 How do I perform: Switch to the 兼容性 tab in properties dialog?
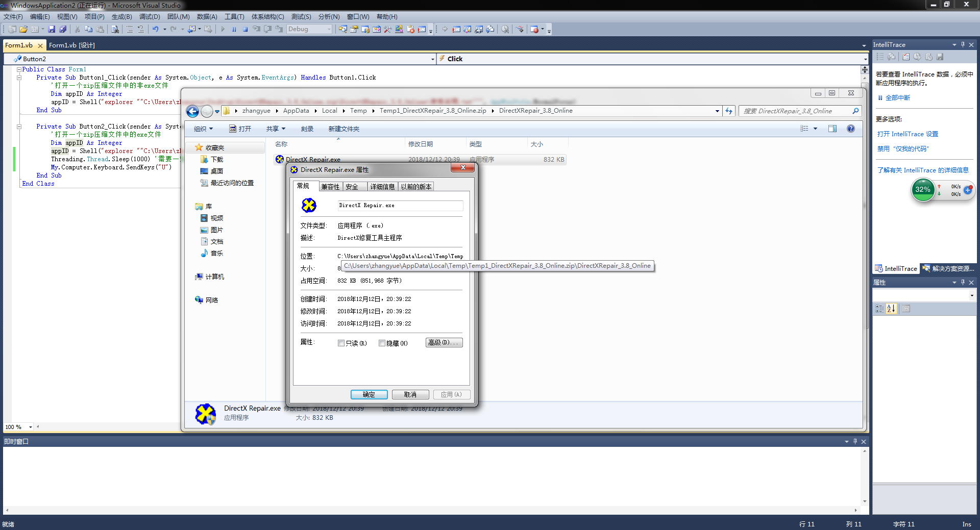[330, 187]
